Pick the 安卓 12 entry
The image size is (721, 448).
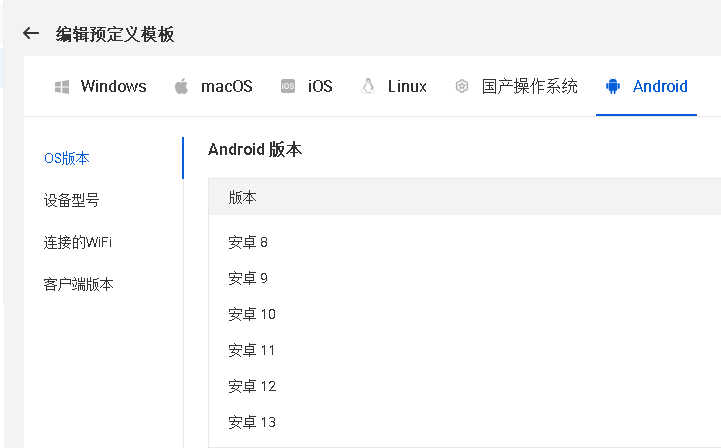(252, 386)
